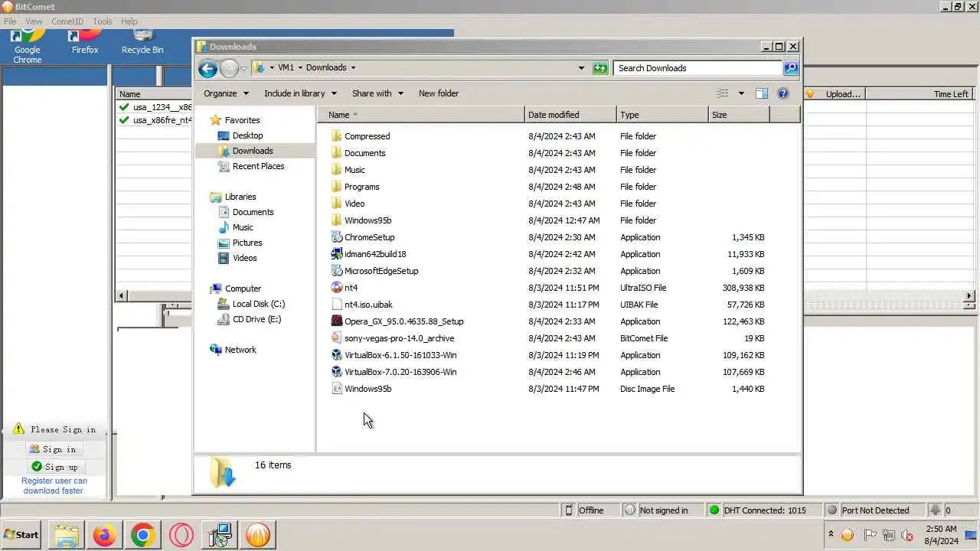Open Firefox from the taskbar
The image size is (980, 551).
105,535
